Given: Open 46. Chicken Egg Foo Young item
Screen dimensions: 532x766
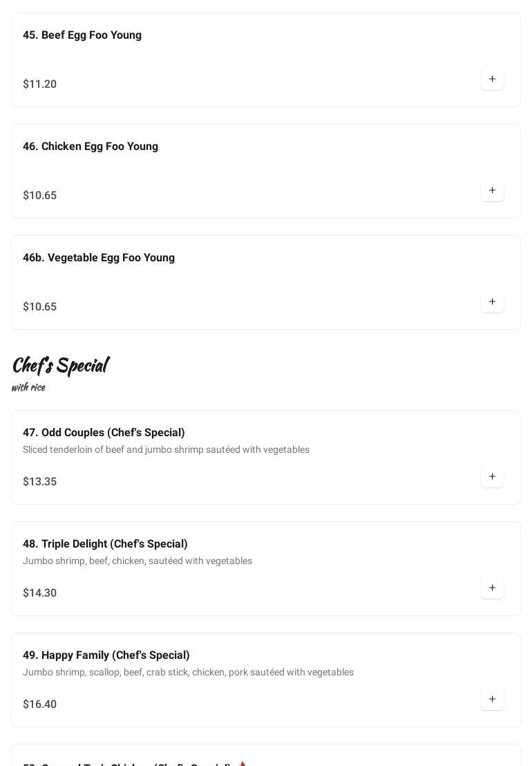Looking at the screenshot, I should [91, 147].
